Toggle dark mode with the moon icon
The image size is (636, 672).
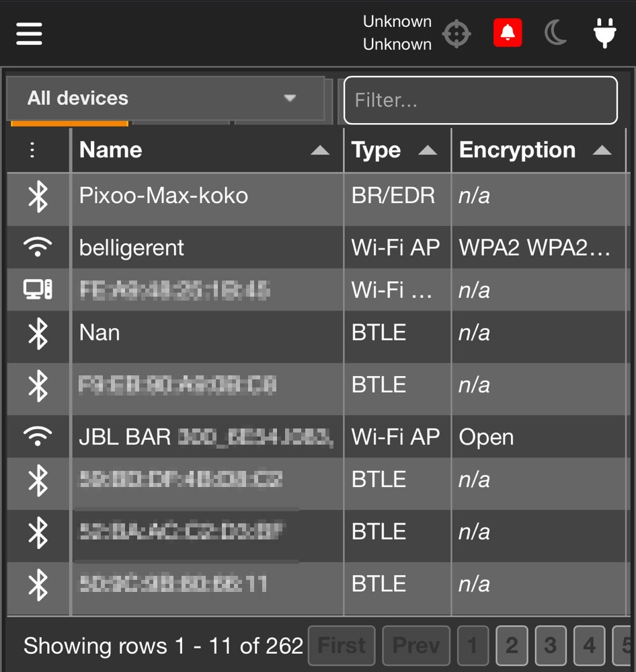pos(555,32)
